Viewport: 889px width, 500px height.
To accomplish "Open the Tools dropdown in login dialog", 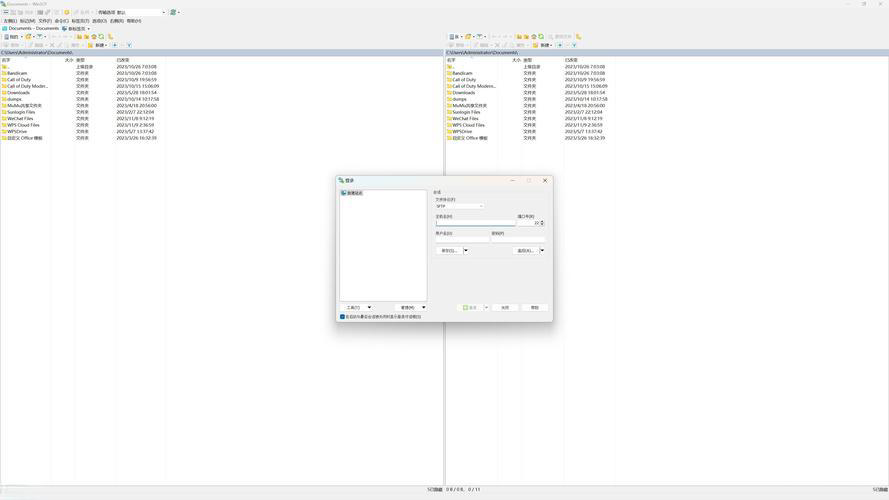I will 355,308.
